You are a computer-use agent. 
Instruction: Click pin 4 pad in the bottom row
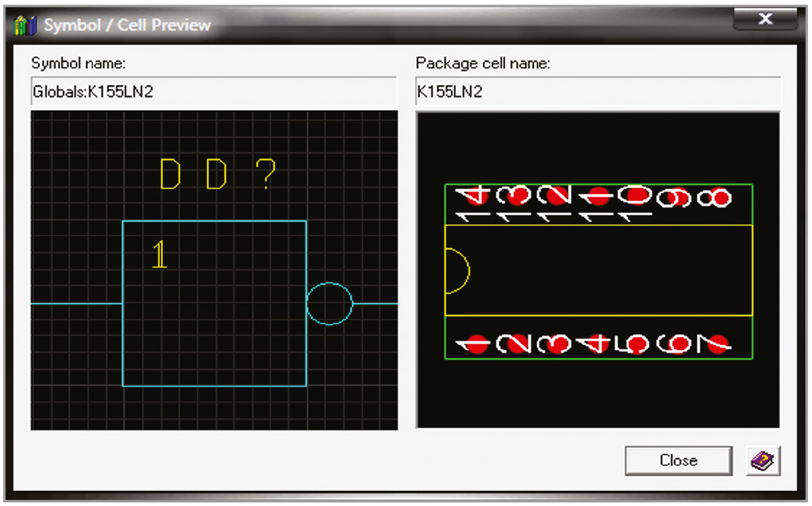click(x=597, y=344)
